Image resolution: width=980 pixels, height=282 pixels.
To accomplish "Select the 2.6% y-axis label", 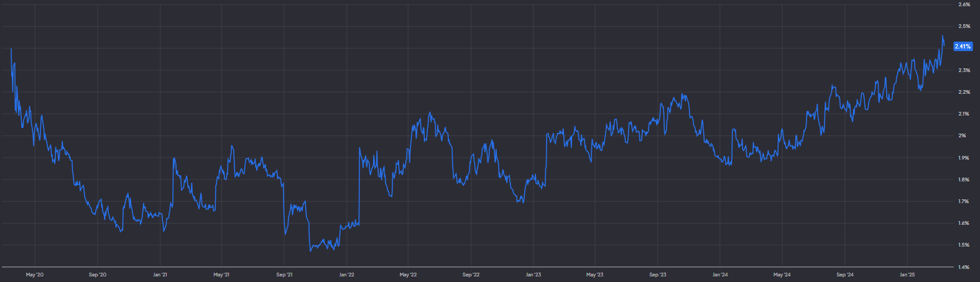I will pyautogui.click(x=964, y=4).
